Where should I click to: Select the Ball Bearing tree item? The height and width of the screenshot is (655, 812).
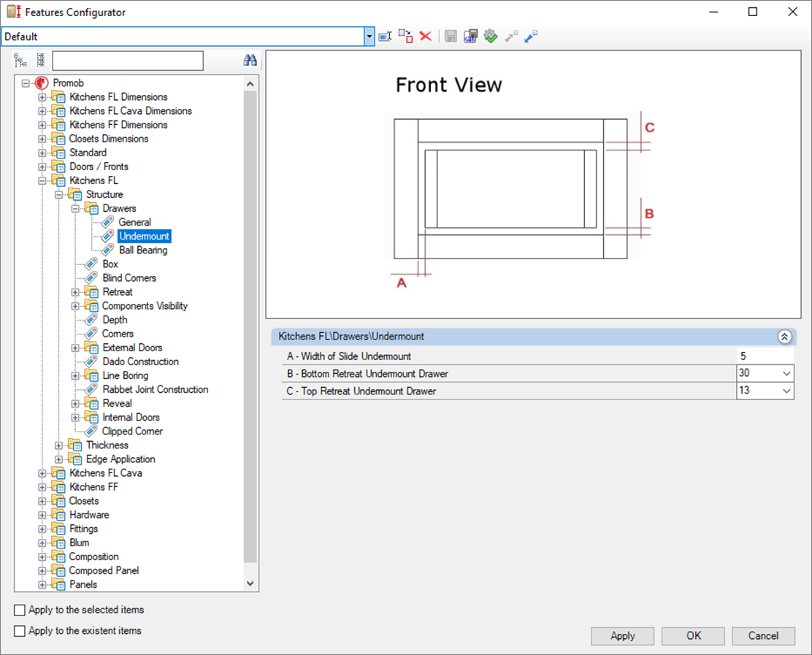(143, 250)
